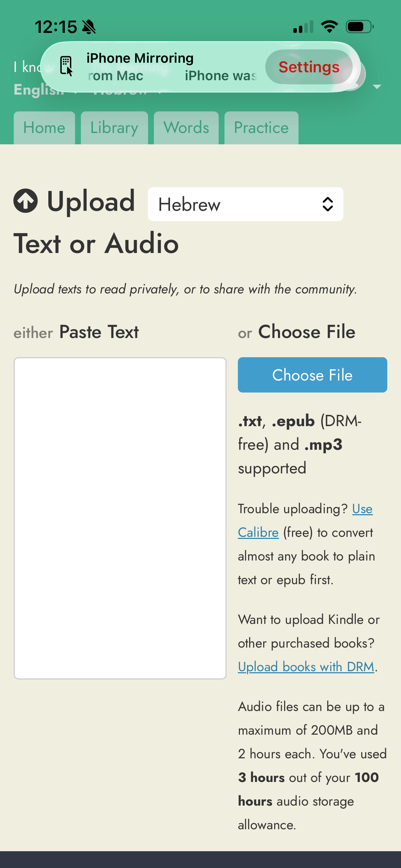Tap the silent mode bell icon
Image resolution: width=401 pixels, height=868 pixels.
pyautogui.click(x=89, y=27)
